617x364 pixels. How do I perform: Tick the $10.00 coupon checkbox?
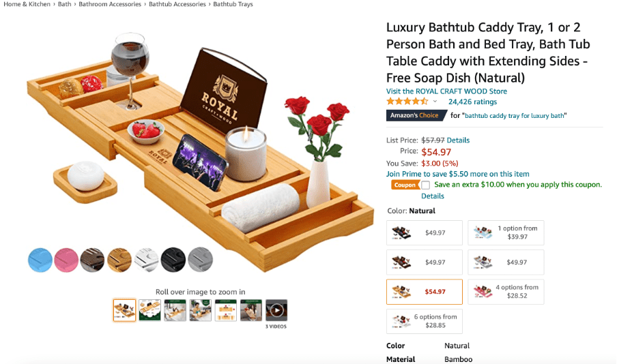tap(425, 185)
